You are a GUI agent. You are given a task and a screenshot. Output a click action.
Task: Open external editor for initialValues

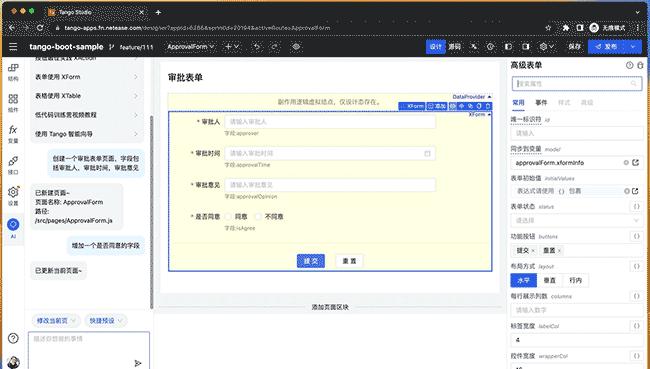(x=635, y=191)
